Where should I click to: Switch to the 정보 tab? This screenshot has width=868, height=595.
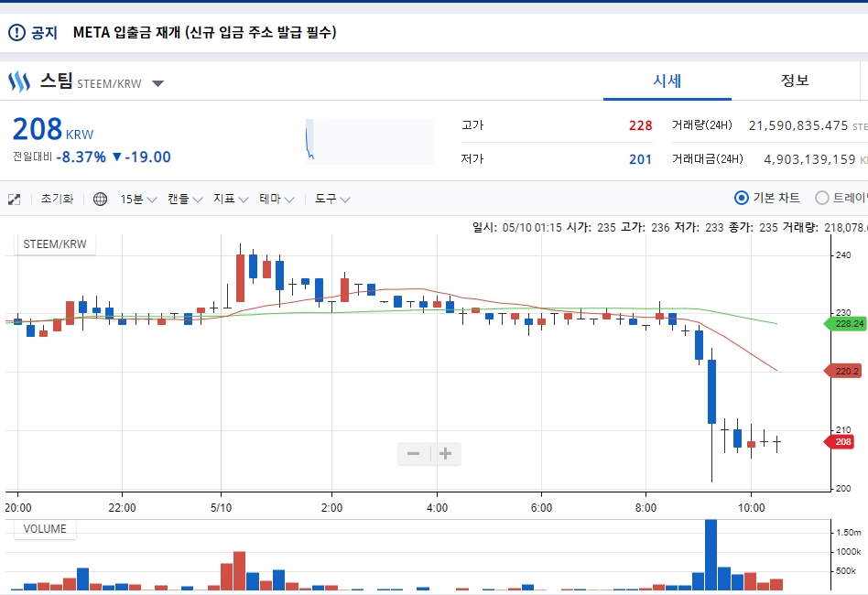[795, 81]
